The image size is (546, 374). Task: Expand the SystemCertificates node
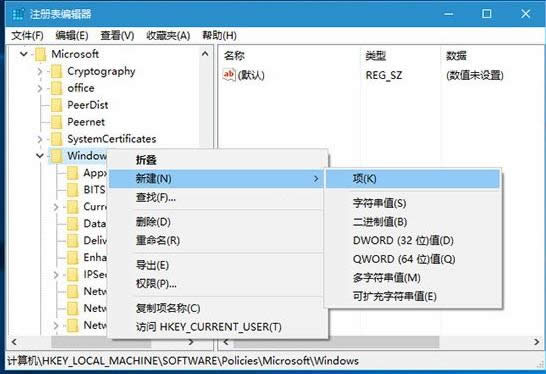tap(39, 139)
